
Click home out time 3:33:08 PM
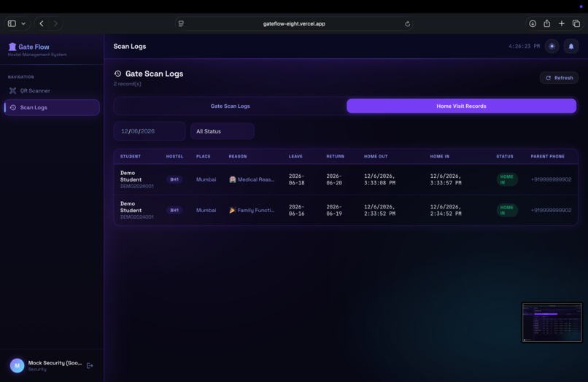pyautogui.click(x=379, y=179)
